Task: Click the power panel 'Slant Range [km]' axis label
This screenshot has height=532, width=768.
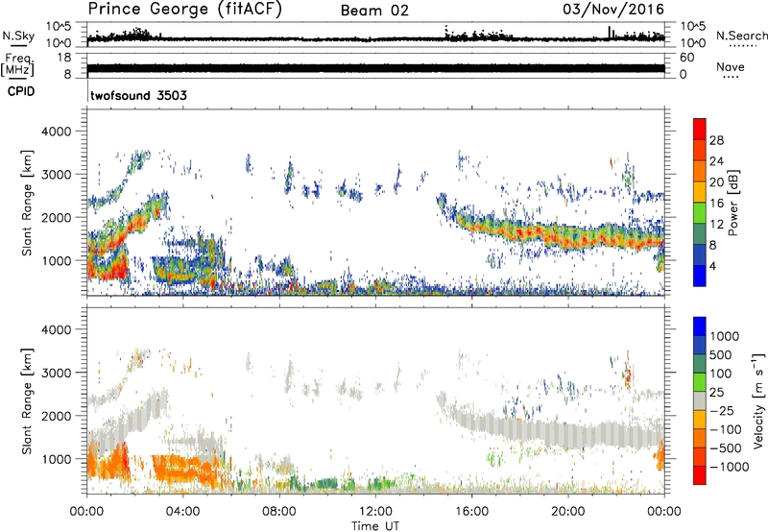Action: click(27, 203)
